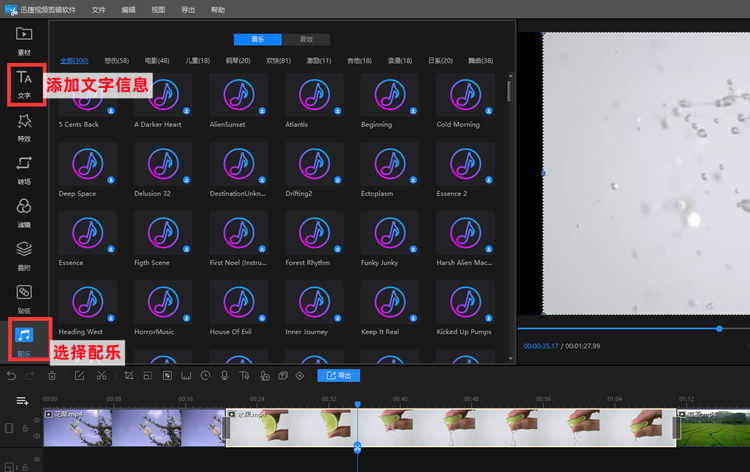The image size is (750, 472).
Task: Hide overlay track 1 (eye icon)
Action: click(x=37, y=460)
